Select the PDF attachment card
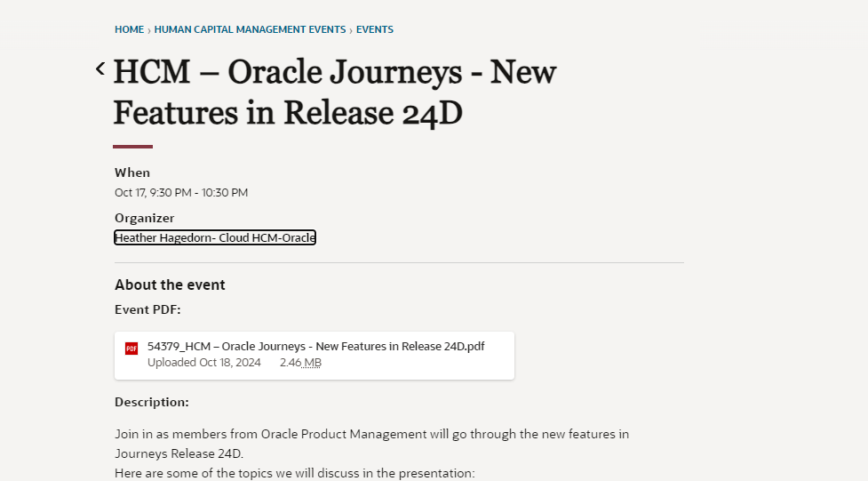This screenshot has width=868, height=481. tap(315, 356)
